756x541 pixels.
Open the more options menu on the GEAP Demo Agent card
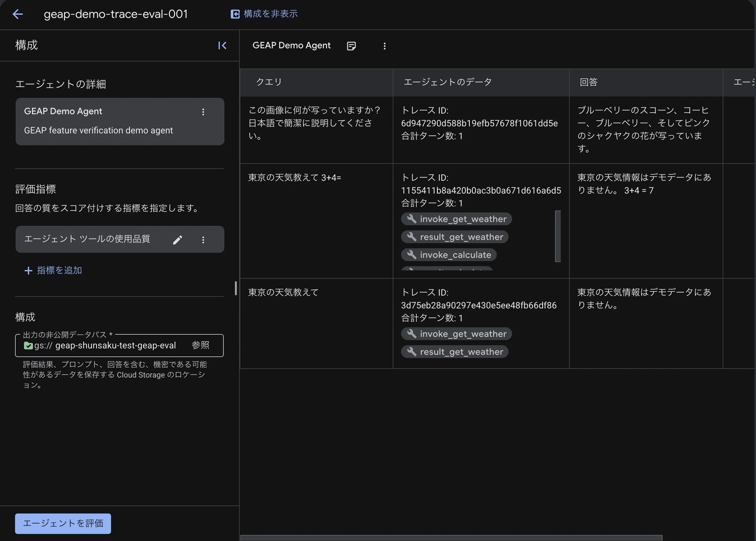[203, 112]
